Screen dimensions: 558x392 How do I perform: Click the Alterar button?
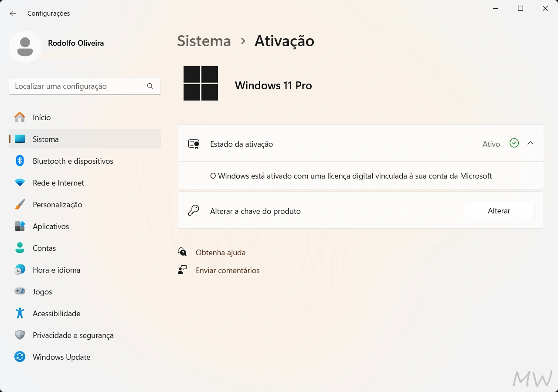coord(499,210)
